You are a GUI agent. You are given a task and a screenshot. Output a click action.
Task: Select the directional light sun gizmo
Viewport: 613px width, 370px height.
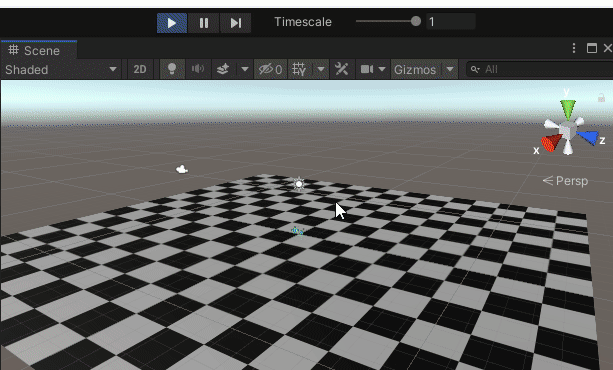click(x=299, y=184)
